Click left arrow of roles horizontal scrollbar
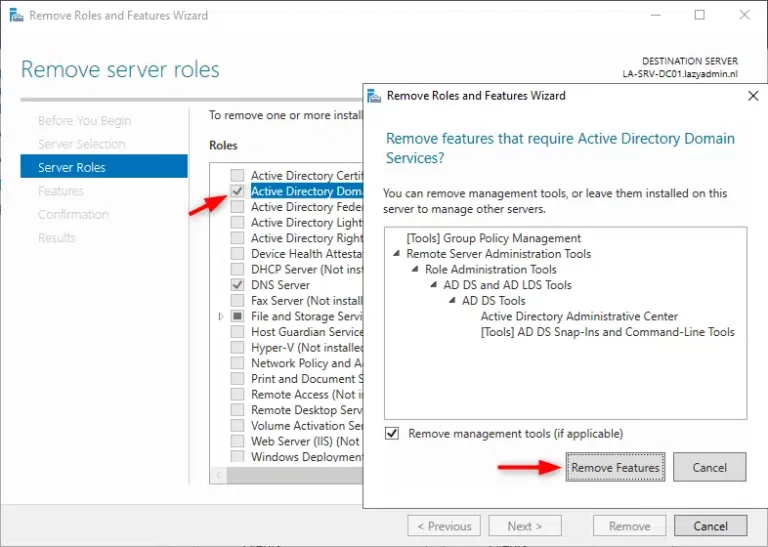The height and width of the screenshot is (547, 768). coord(218,475)
